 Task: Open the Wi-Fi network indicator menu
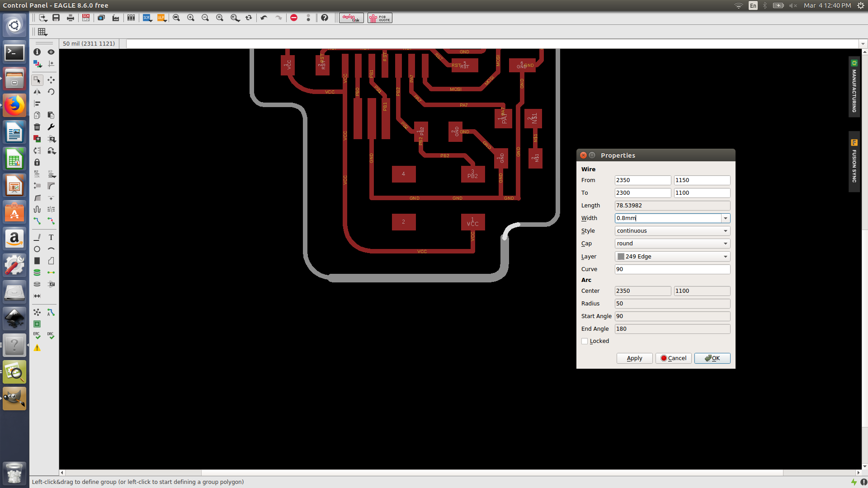[738, 5]
